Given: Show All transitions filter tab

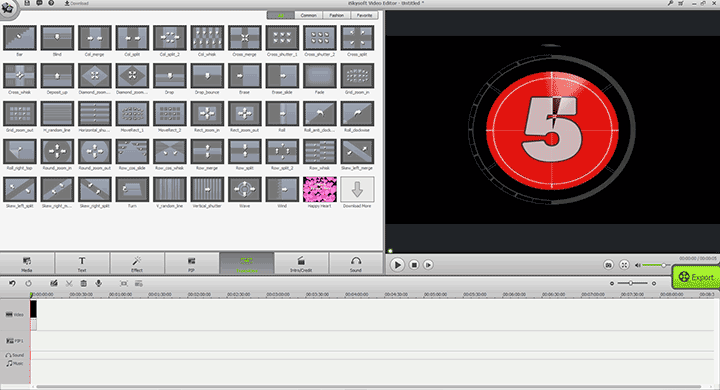Looking at the screenshot, I should coord(281,15).
